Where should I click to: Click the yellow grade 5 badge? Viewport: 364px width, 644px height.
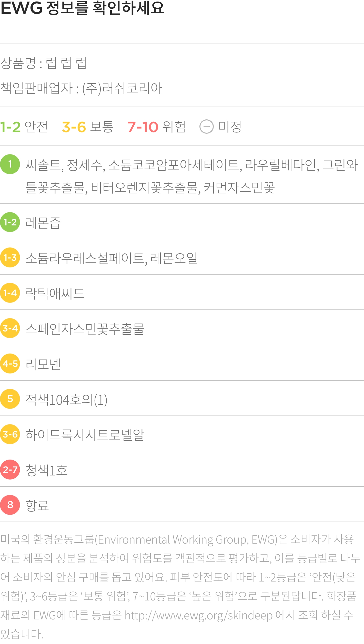click(10, 399)
